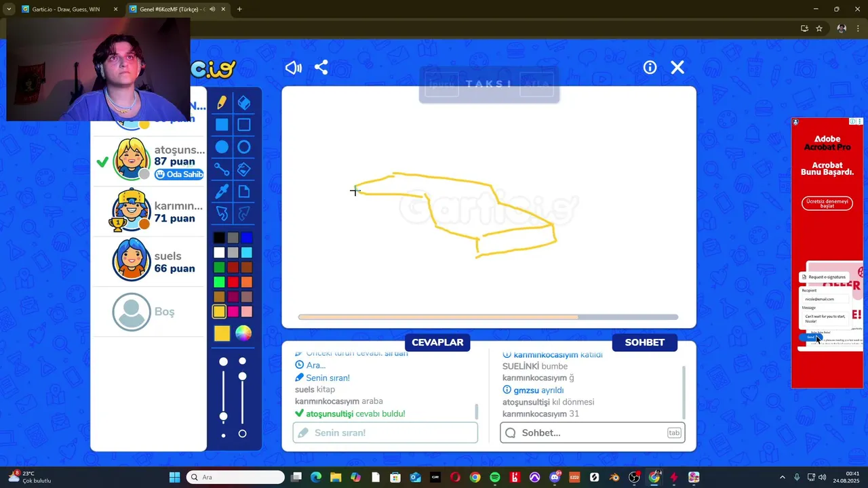This screenshot has height=488, width=868.
Task: Open a new browser tab
Action: click(x=239, y=9)
